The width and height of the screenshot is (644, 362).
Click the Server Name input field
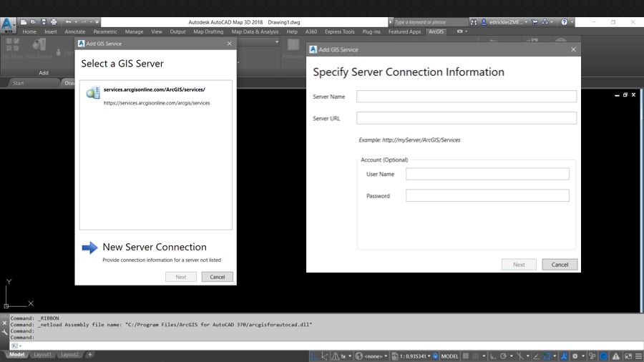466,97
